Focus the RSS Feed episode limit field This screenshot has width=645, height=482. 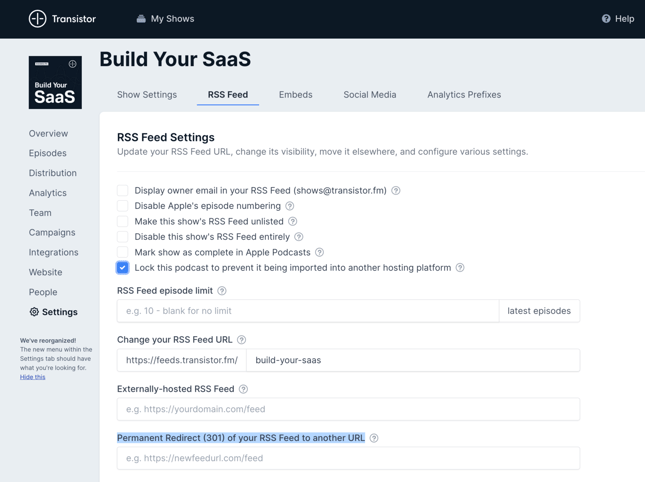click(x=308, y=311)
